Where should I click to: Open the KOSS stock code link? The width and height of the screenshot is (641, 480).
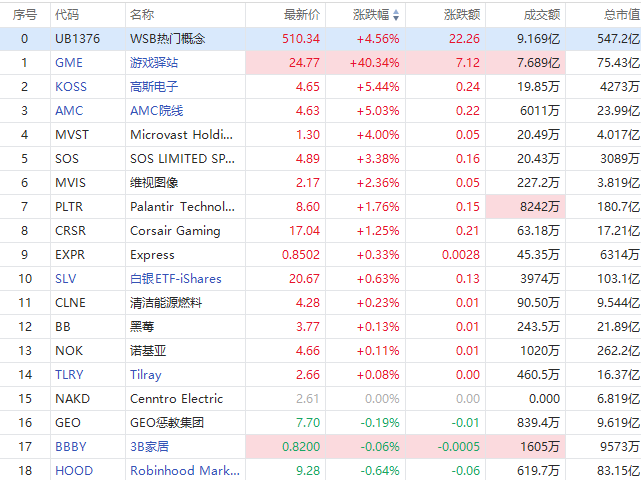coord(71,87)
